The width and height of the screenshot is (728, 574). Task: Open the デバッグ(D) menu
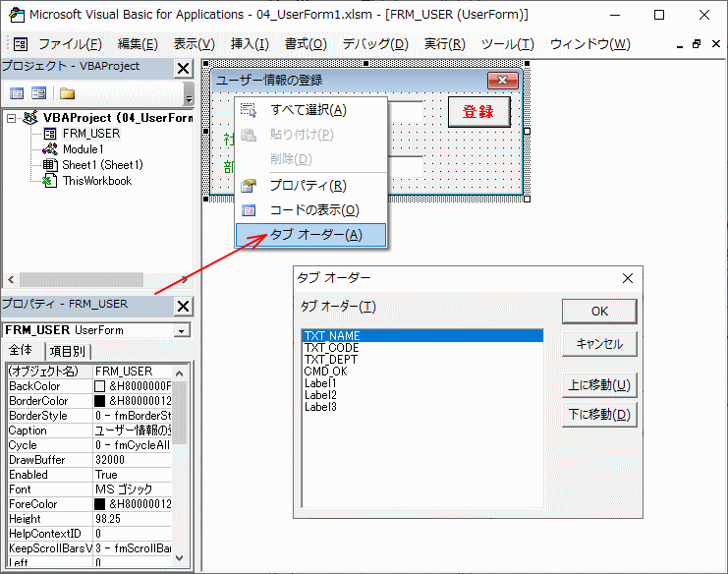pos(375,44)
